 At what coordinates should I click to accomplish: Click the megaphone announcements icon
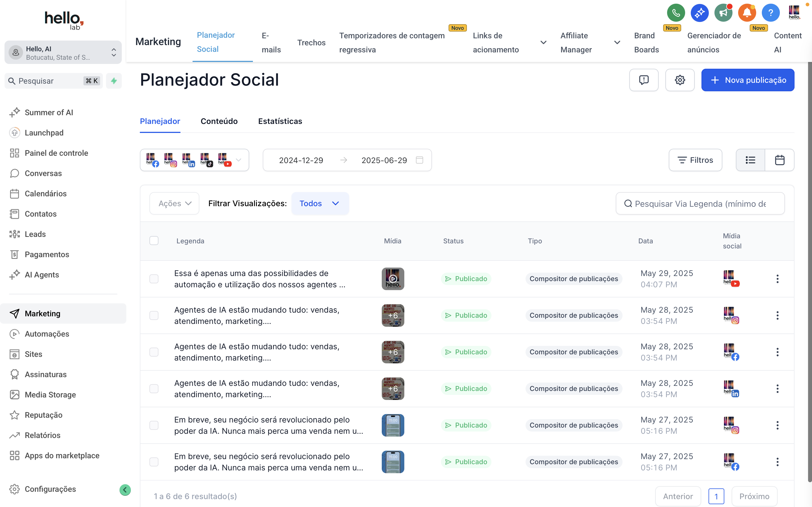point(723,13)
